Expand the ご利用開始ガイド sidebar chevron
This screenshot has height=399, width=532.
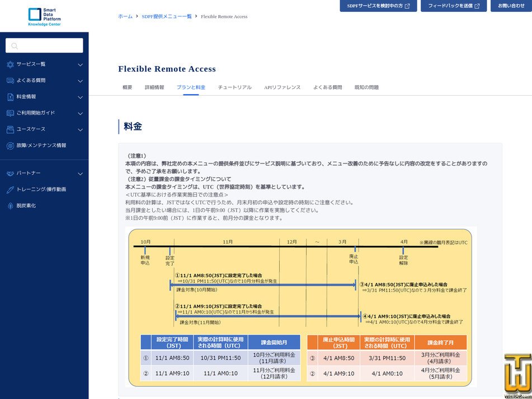pos(80,114)
